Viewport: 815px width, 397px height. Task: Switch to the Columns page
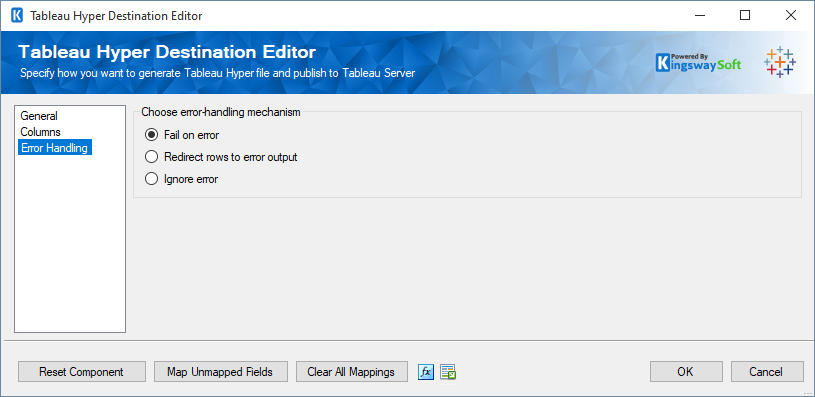[x=41, y=132]
